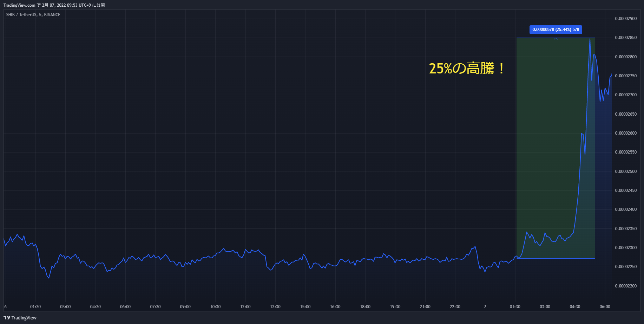The width and height of the screenshot is (644, 324).
Task: Click the 15:00 time axis label
Action: tap(305, 307)
